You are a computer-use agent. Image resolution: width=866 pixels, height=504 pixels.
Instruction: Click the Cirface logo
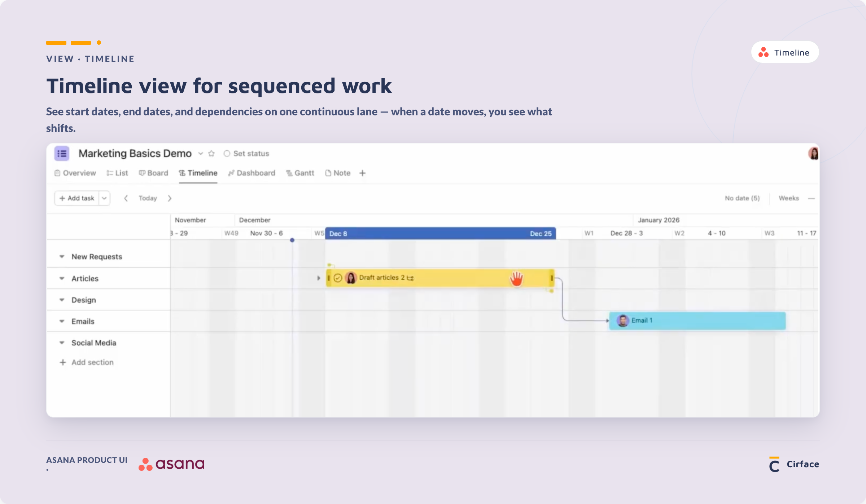(793, 464)
